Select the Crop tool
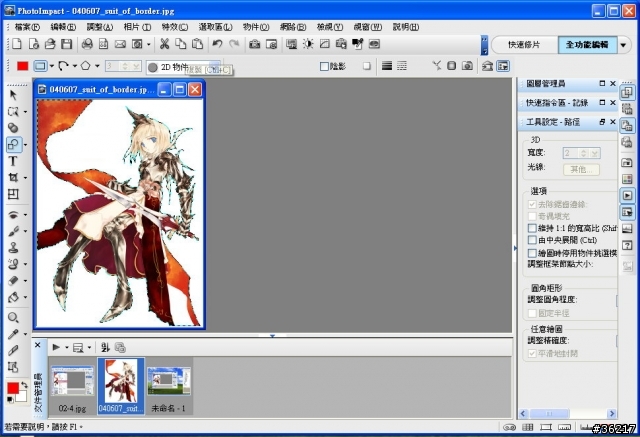 tap(13, 177)
